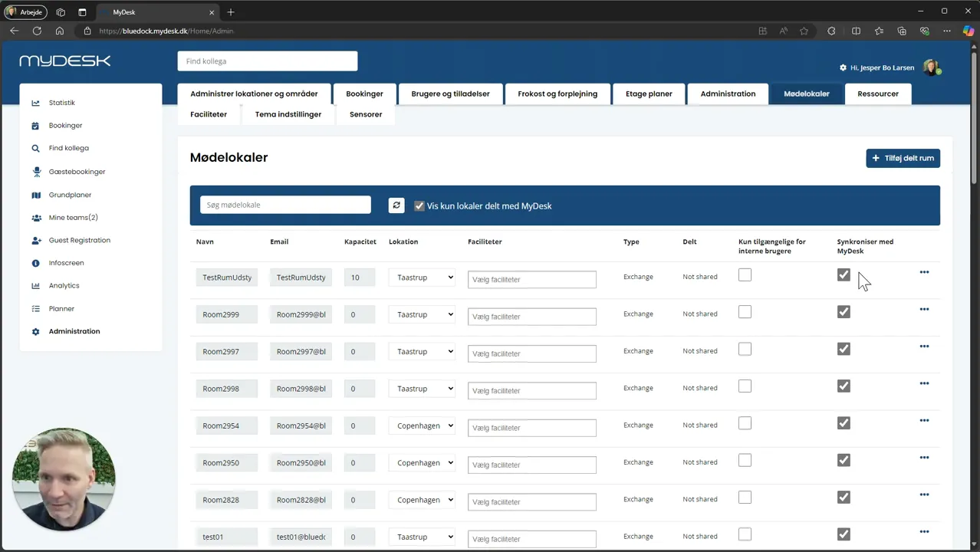This screenshot has height=552, width=980.
Task: Open the Copenhagen location dropdown for Room2950
Action: click(x=422, y=463)
